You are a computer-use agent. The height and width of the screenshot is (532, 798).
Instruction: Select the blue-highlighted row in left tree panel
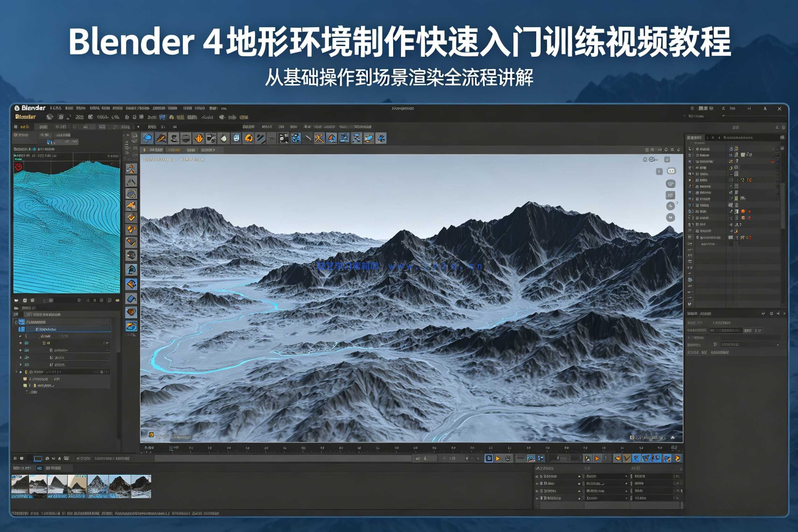point(65,329)
